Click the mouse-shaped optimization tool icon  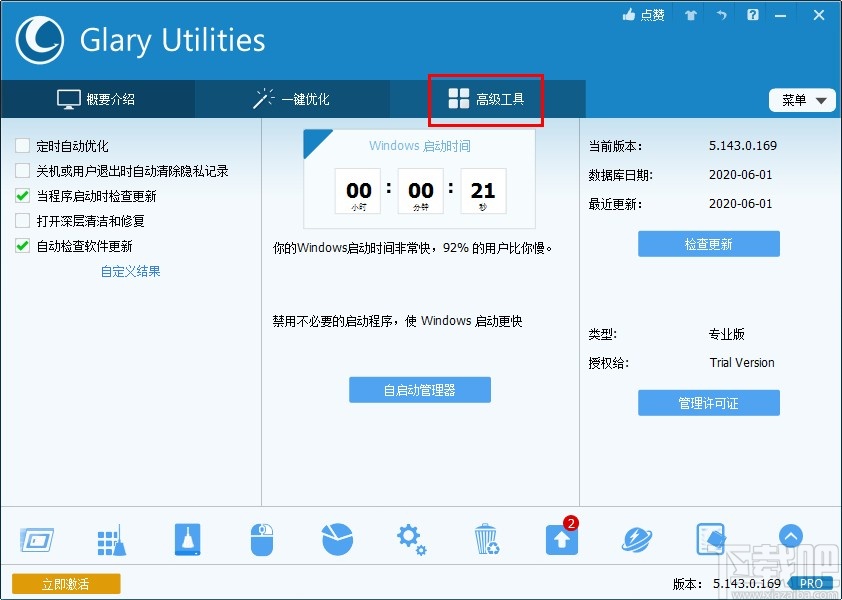(262, 537)
